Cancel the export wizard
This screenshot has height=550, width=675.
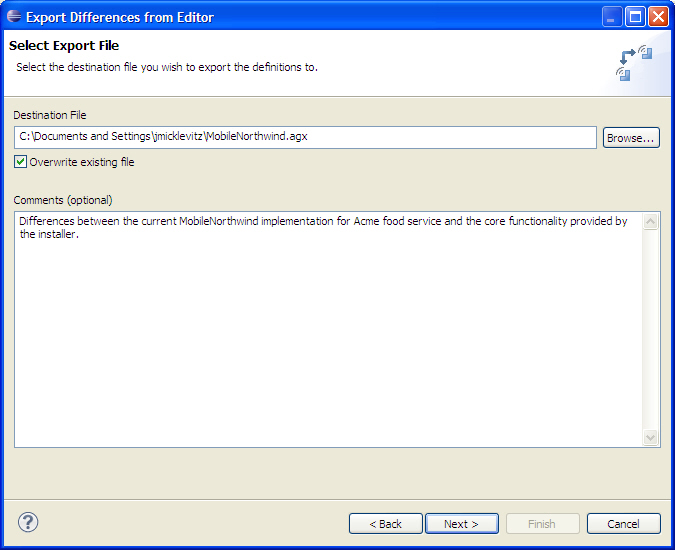(623, 524)
